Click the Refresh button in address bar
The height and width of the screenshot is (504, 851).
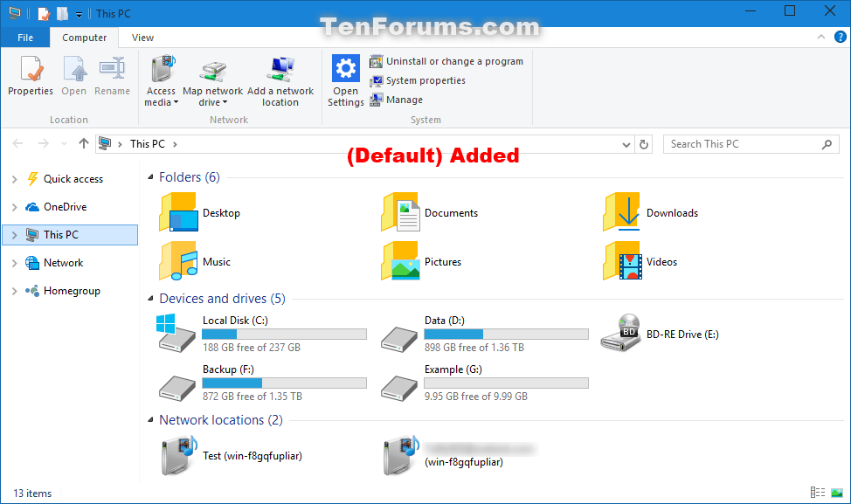[x=644, y=144]
